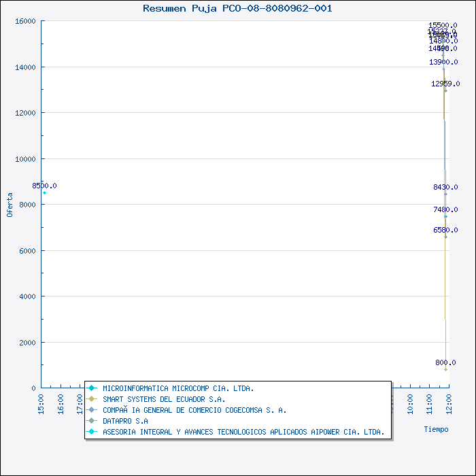The image size is (476, 476).
Task: Click the AIPOWER legend marker icon
Action: click(90, 432)
